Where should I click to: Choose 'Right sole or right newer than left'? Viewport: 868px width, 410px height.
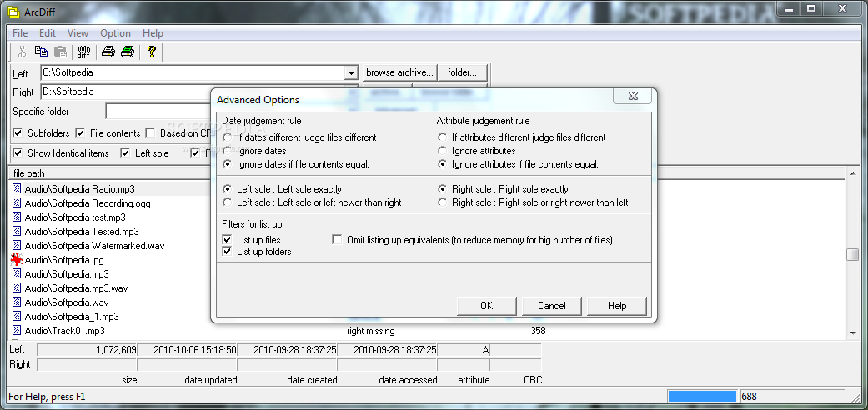pyautogui.click(x=442, y=202)
